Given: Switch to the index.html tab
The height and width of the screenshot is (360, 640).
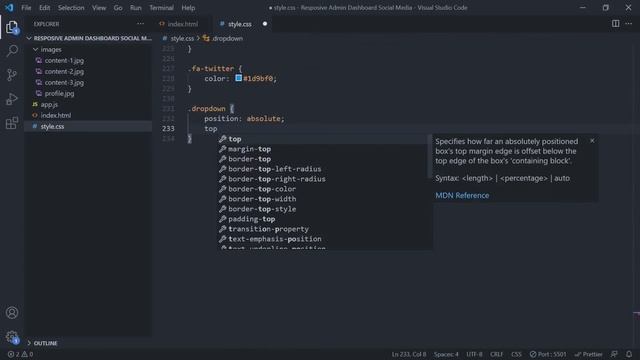Looking at the screenshot, I should [x=182, y=24].
